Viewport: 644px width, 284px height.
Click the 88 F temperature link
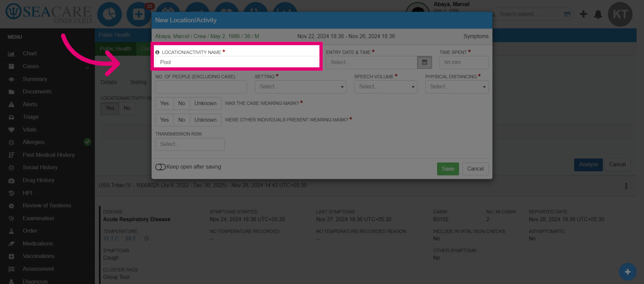coord(130,239)
